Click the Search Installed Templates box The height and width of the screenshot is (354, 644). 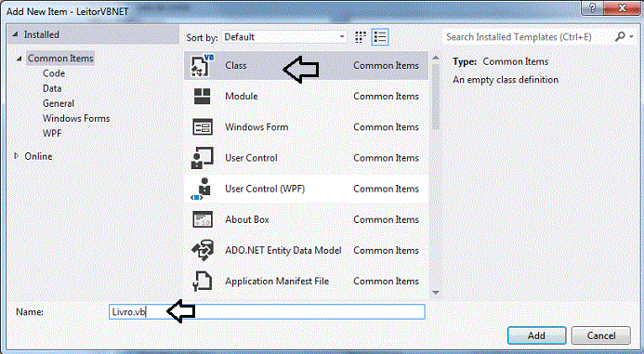pyautogui.click(x=528, y=37)
